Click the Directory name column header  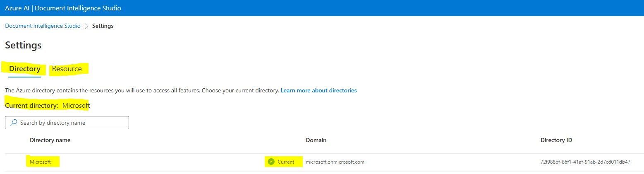coord(50,140)
